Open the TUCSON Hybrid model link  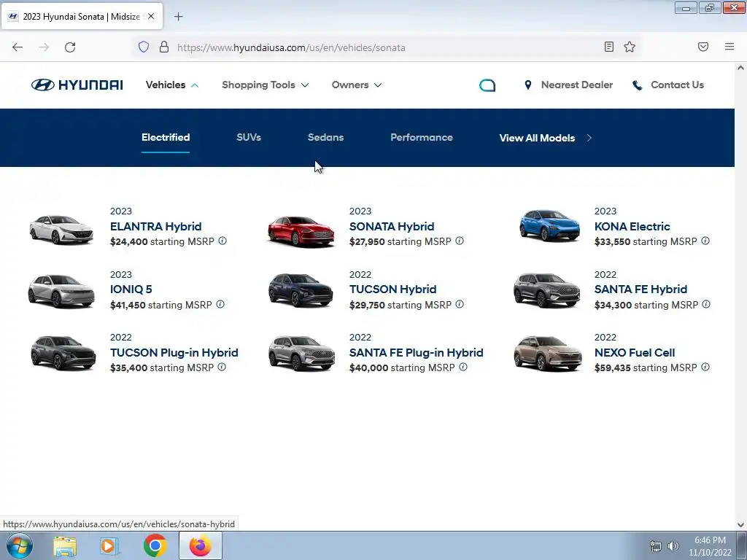pyautogui.click(x=392, y=289)
